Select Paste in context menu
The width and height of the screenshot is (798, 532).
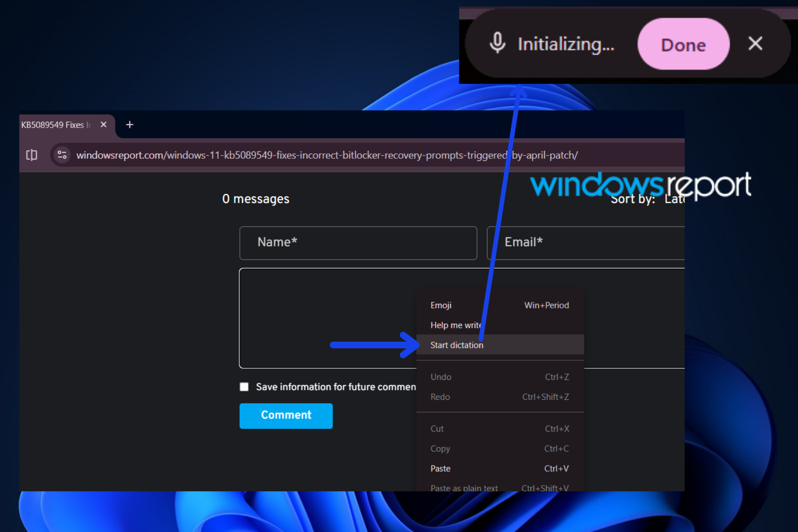[500, 468]
